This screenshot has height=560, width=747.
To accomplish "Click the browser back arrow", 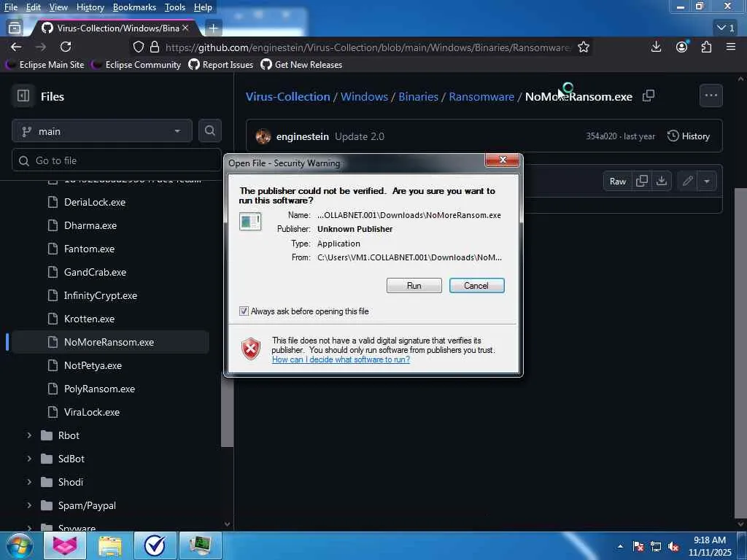I will pos(16,47).
